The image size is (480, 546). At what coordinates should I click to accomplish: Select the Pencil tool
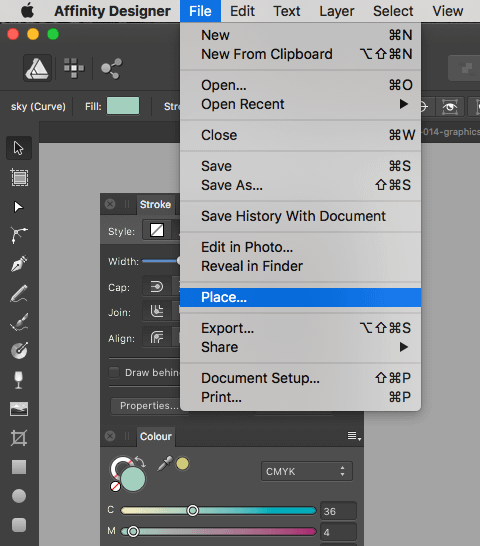19,293
